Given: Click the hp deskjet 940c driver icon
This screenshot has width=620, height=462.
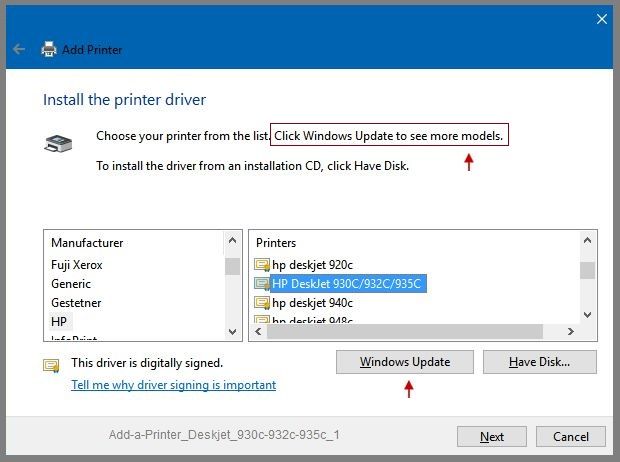Looking at the screenshot, I should click(262, 302).
